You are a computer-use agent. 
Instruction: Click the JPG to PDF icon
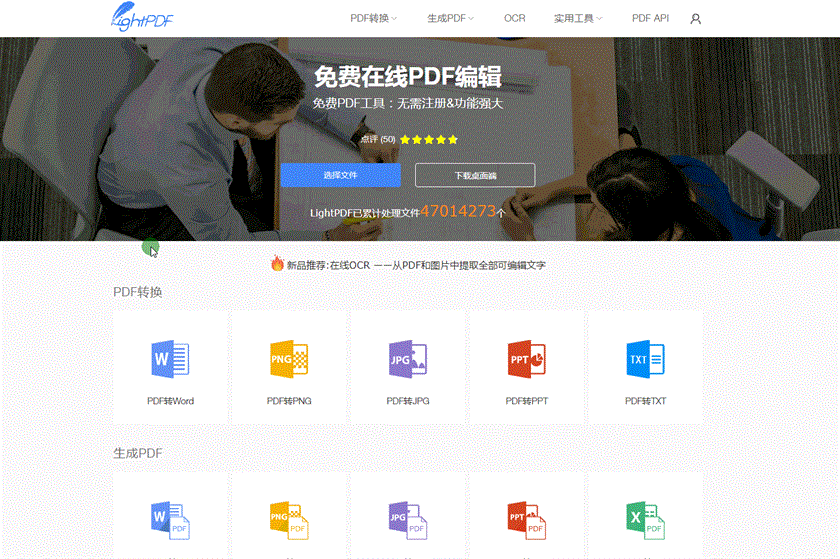[408, 520]
